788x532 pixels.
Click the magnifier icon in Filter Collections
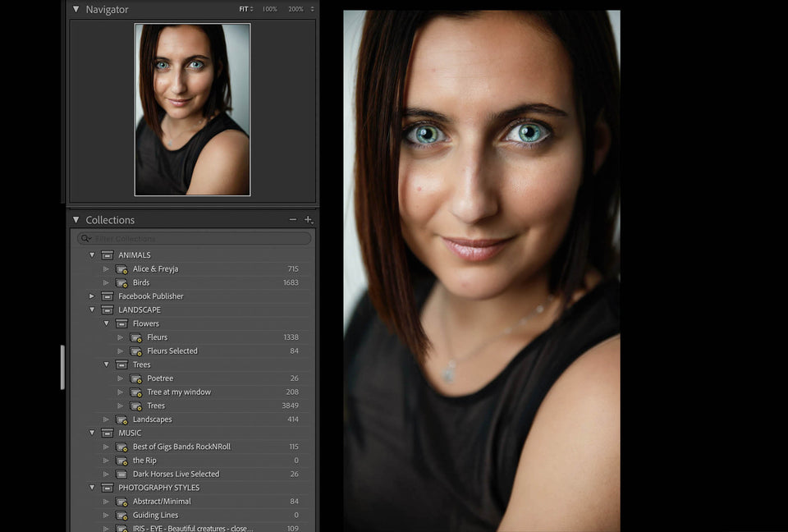85,239
